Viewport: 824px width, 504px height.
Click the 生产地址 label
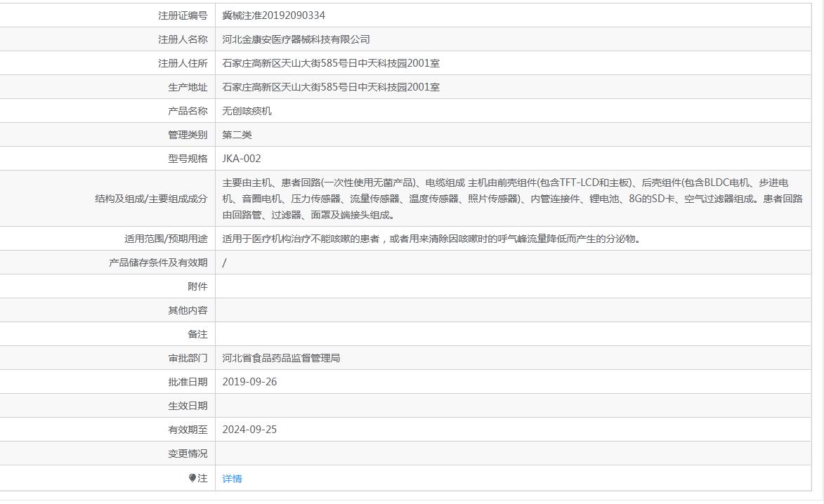coord(188,87)
